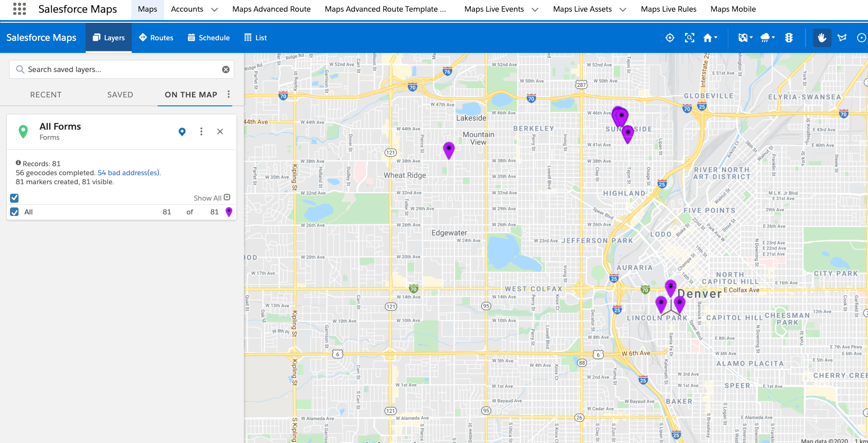Click the marker at Denver near Colfax
Viewport: 868px width, 443px height.
(671, 288)
